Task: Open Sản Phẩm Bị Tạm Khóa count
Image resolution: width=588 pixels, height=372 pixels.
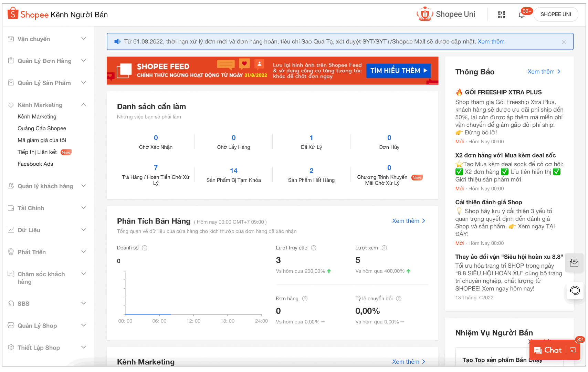Action: coord(234,175)
